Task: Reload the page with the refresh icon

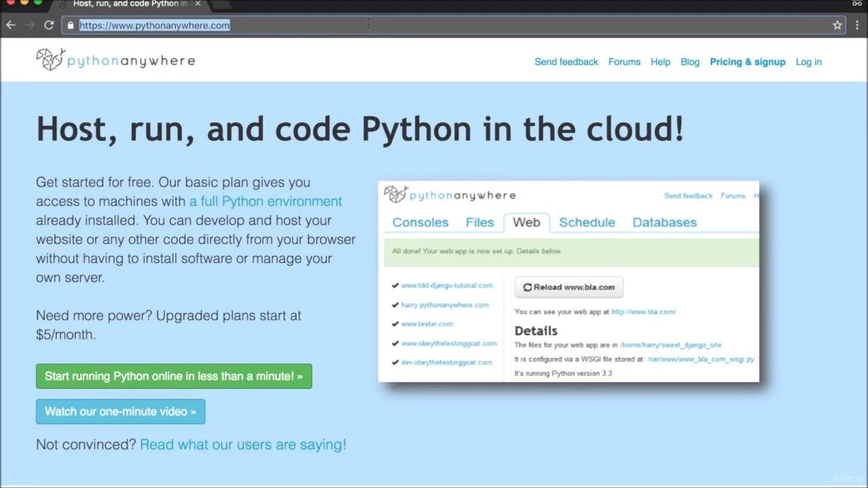Action: click(x=49, y=25)
